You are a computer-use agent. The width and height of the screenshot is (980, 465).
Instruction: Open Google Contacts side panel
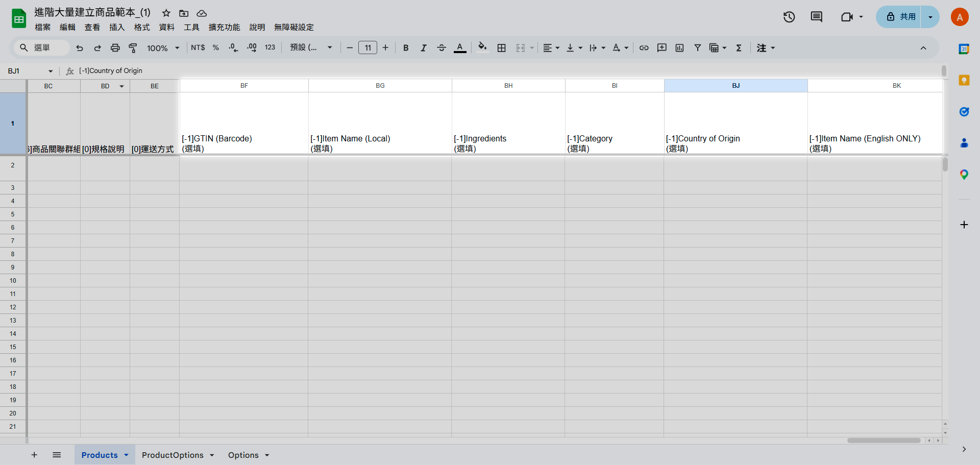(964, 143)
